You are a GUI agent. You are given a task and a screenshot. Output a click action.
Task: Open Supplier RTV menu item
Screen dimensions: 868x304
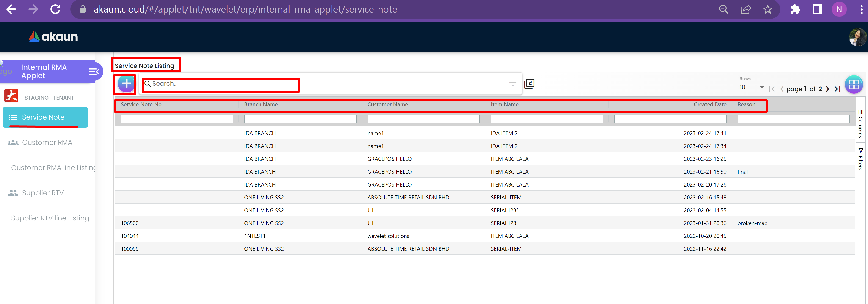pyautogui.click(x=42, y=193)
